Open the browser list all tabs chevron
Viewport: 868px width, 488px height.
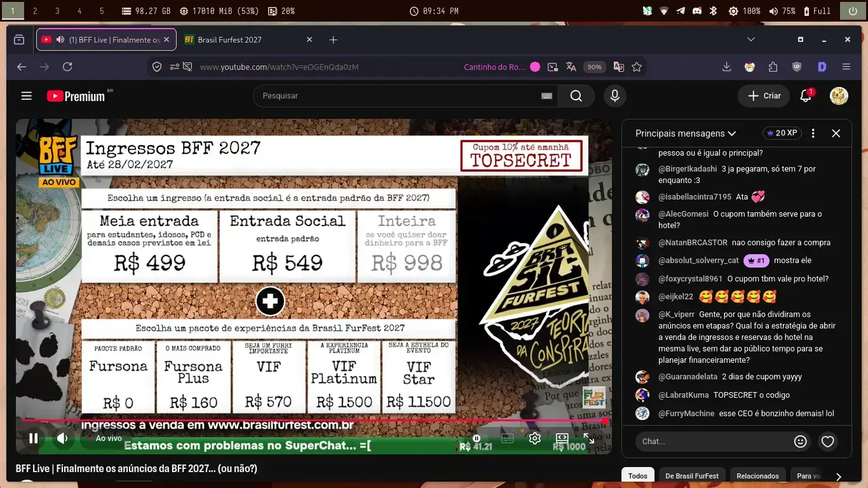pos(751,39)
